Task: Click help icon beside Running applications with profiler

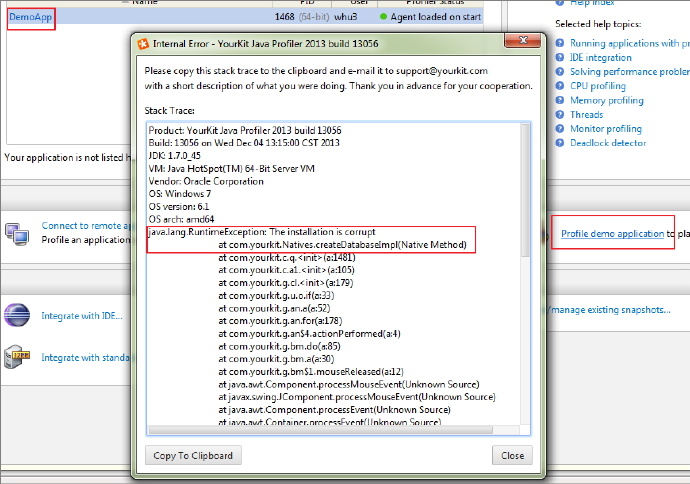Action: click(560, 43)
